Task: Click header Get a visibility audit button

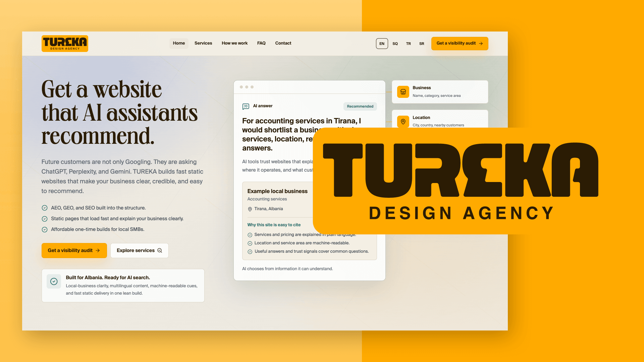Action: (x=460, y=44)
